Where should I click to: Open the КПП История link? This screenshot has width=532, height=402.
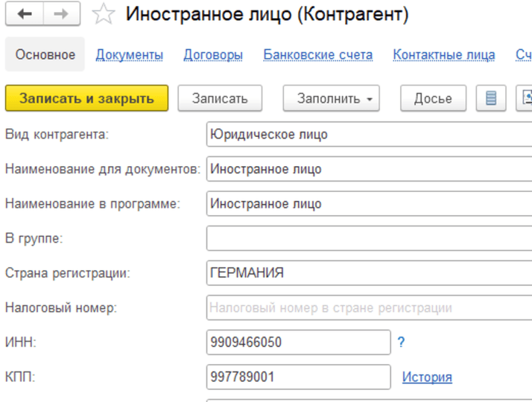point(427,377)
